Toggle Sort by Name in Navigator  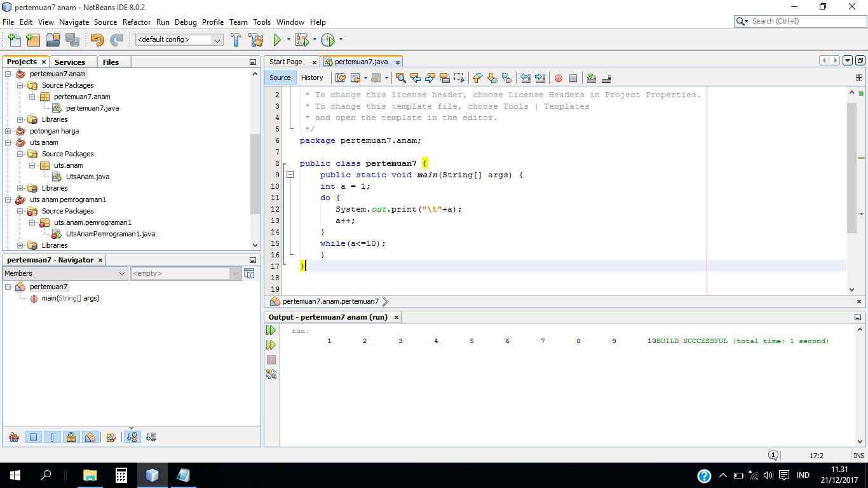(x=132, y=437)
